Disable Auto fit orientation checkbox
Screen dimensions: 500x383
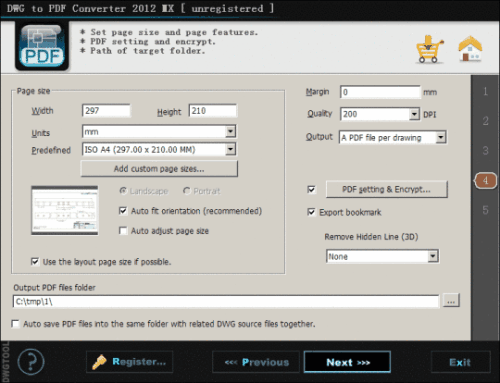(x=123, y=211)
